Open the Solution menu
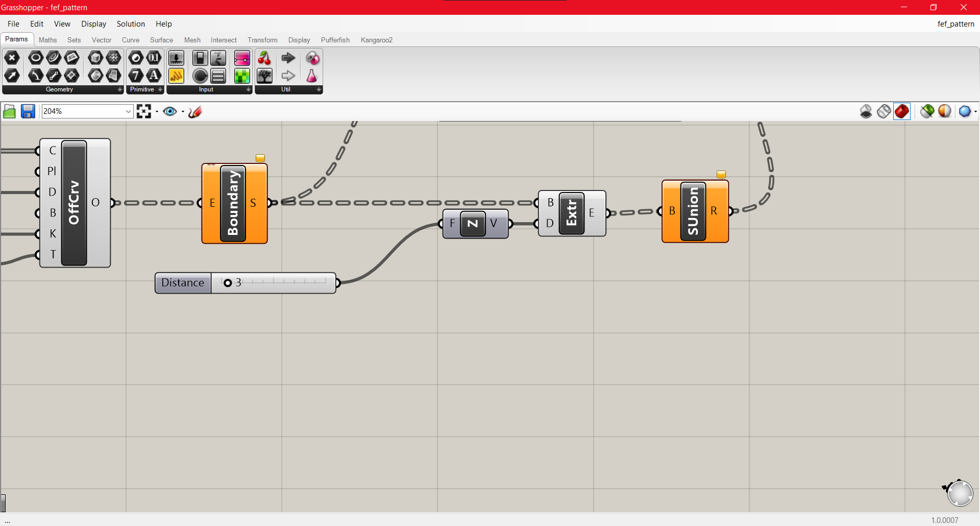This screenshot has height=526, width=980. pyautogui.click(x=131, y=23)
